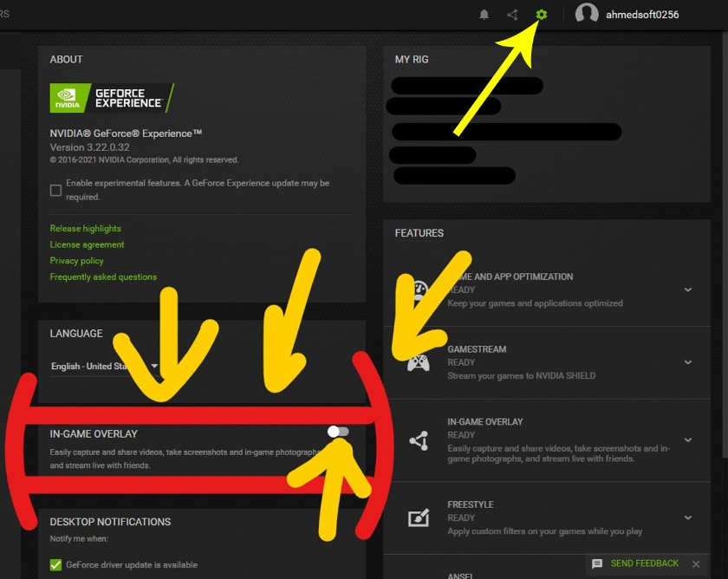The width and height of the screenshot is (728, 579).
Task: Open the License agreement link
Action: click(87, 244)
